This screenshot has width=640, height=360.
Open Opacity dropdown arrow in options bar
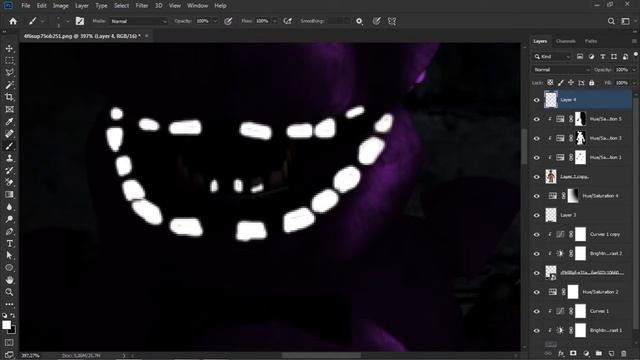click(215, 21)
